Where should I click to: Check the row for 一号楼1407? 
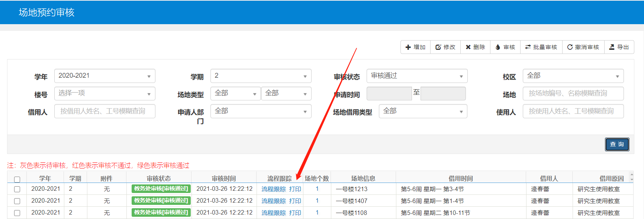coord(17,201)
